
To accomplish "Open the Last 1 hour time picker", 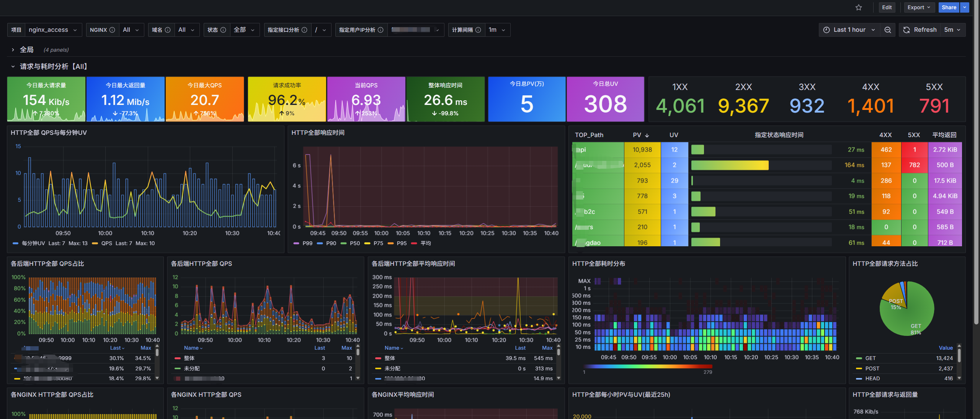I will point(849,30).
